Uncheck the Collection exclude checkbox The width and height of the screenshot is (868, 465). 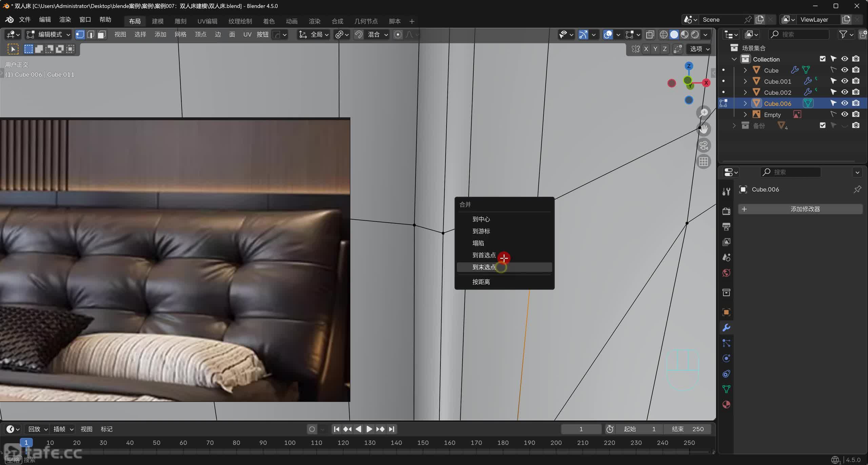(823, 59)
